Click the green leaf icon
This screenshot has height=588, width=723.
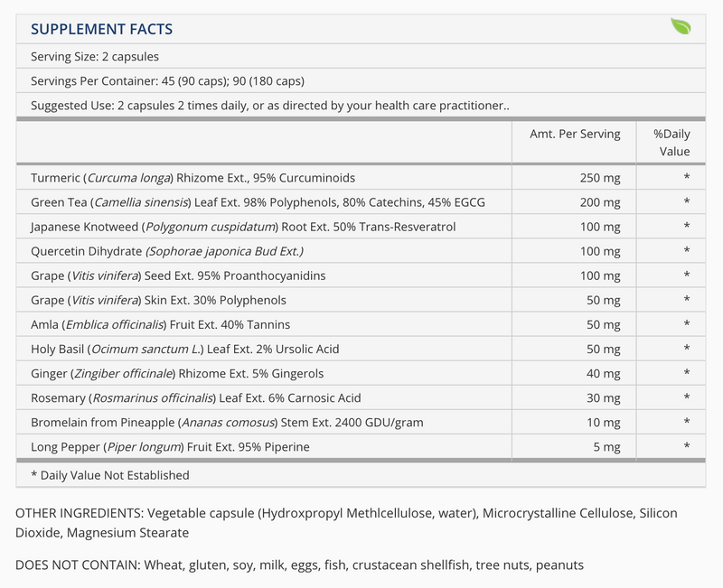pos(680,27)
